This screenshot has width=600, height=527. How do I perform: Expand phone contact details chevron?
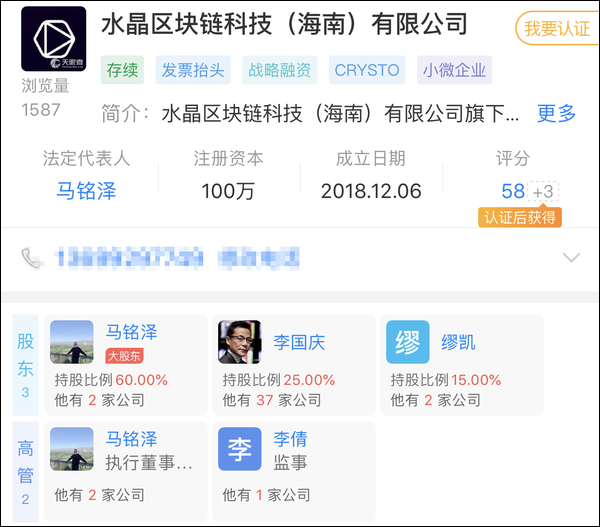[571, 257]
